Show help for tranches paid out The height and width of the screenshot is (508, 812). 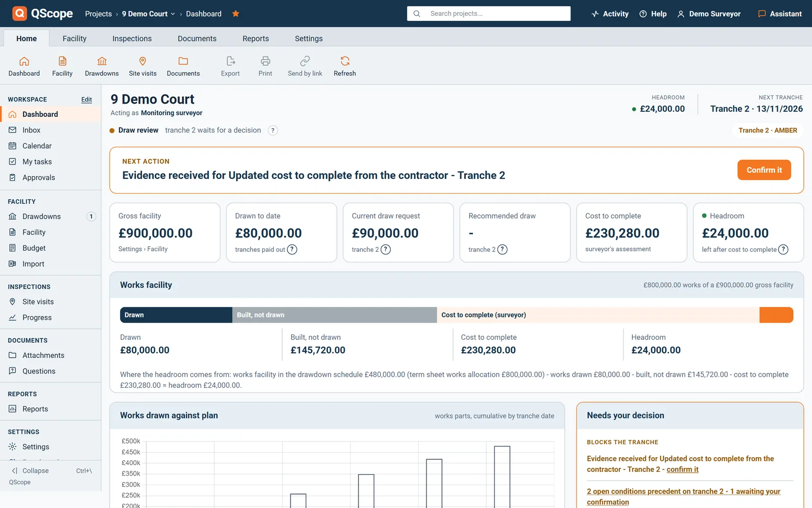[x=292, y=249]
